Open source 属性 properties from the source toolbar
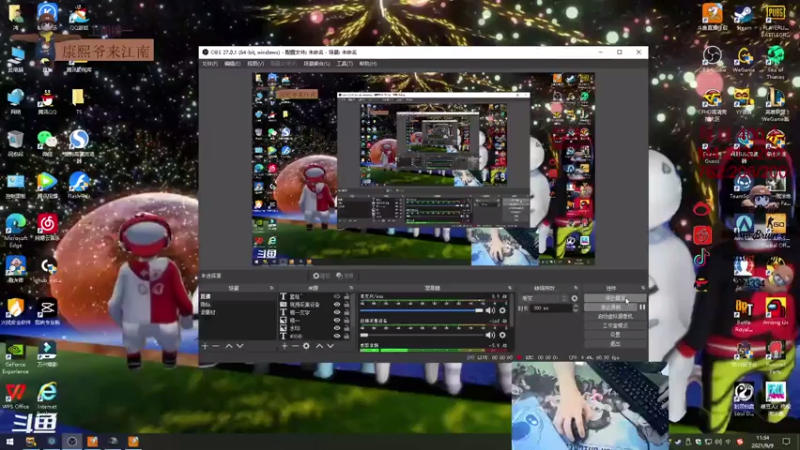Screen dimensions: 800x450 coord(321,276)
